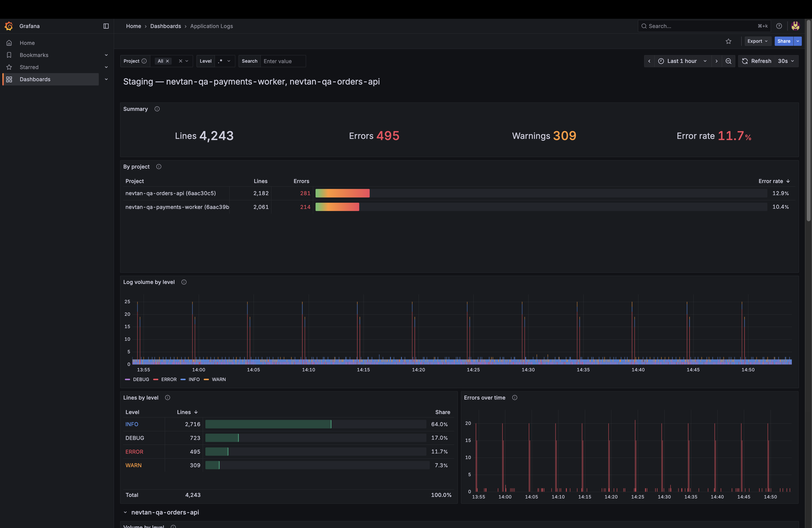Screen dimensions: 812x528
Task: Click the Grafana logo icon
Action: click(x=9, y=26)
